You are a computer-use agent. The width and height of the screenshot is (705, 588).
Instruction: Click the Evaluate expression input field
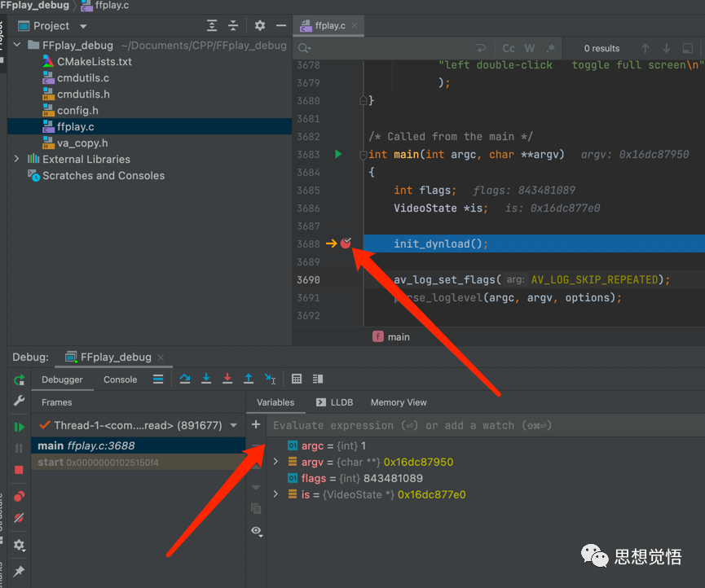click(481, 425)
